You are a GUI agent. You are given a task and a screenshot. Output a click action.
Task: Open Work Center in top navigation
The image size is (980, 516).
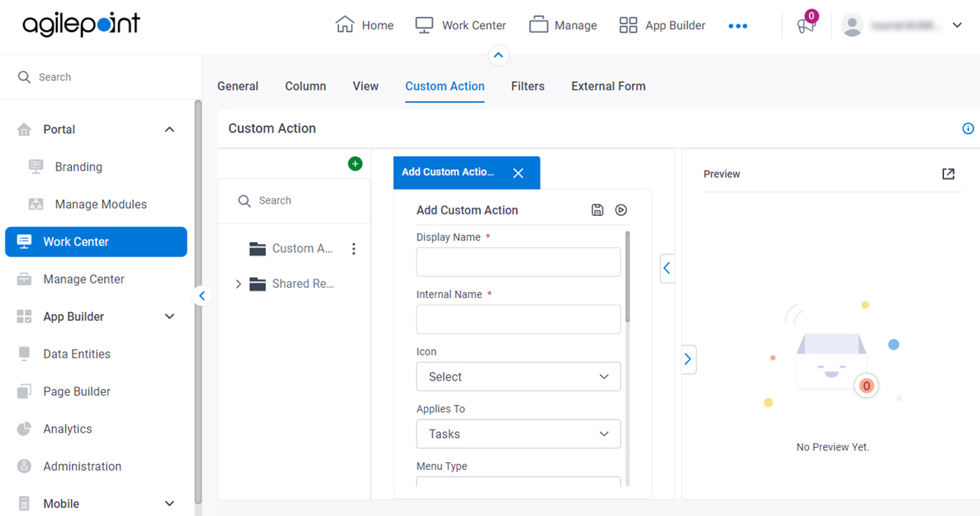[x=460, y=25]
